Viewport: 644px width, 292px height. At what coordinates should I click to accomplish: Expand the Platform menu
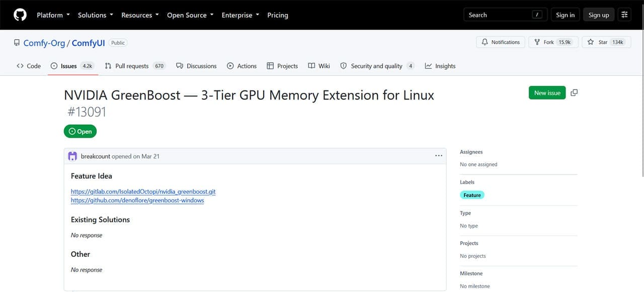[x=53, y=15]
